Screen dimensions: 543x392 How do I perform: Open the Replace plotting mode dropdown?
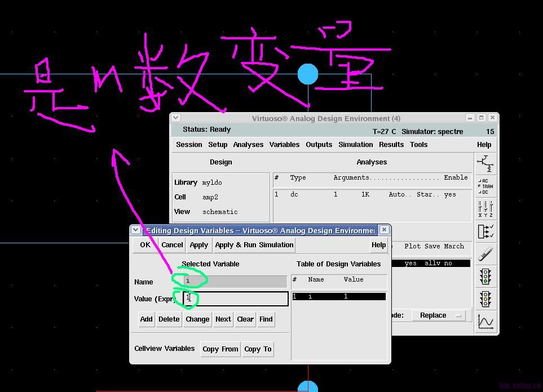(439, 315)
